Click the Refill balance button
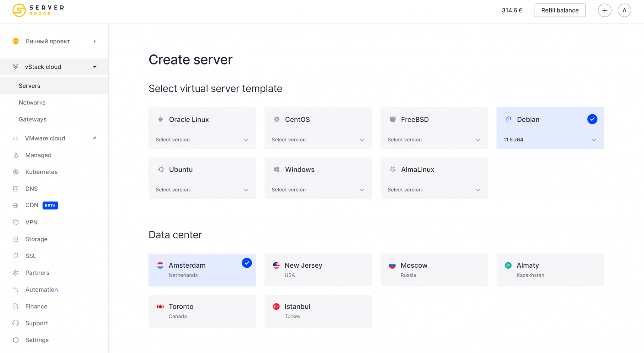The width and height of the screenshot is (644, 353). pyautogui.click(x=559, y=10)
